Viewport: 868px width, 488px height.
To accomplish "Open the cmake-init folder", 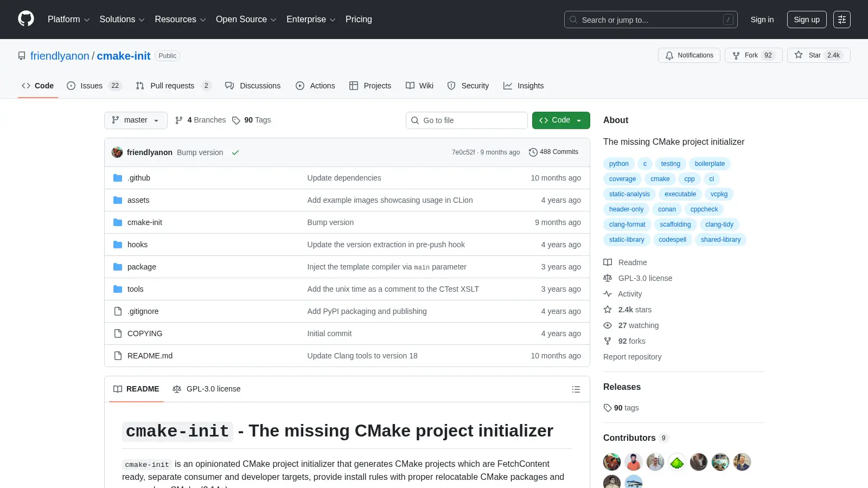I will click(145, 222).
